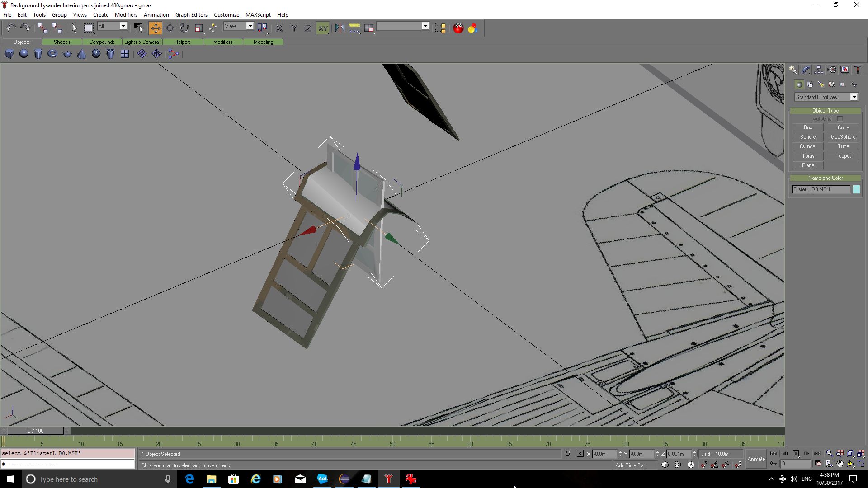868x488 pixels.
Task: Open the View reference coordinate dropdown
Action: pos(250,26)
